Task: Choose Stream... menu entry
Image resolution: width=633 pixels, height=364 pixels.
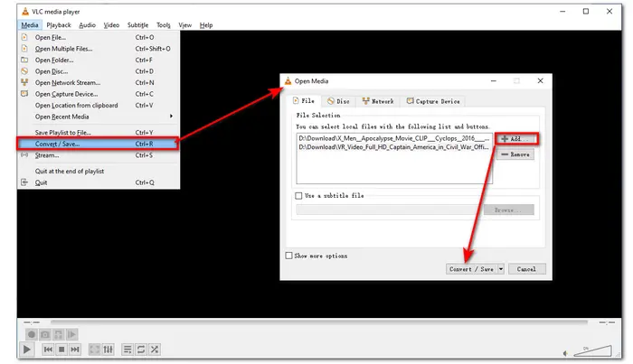Action: coord(99,154)
